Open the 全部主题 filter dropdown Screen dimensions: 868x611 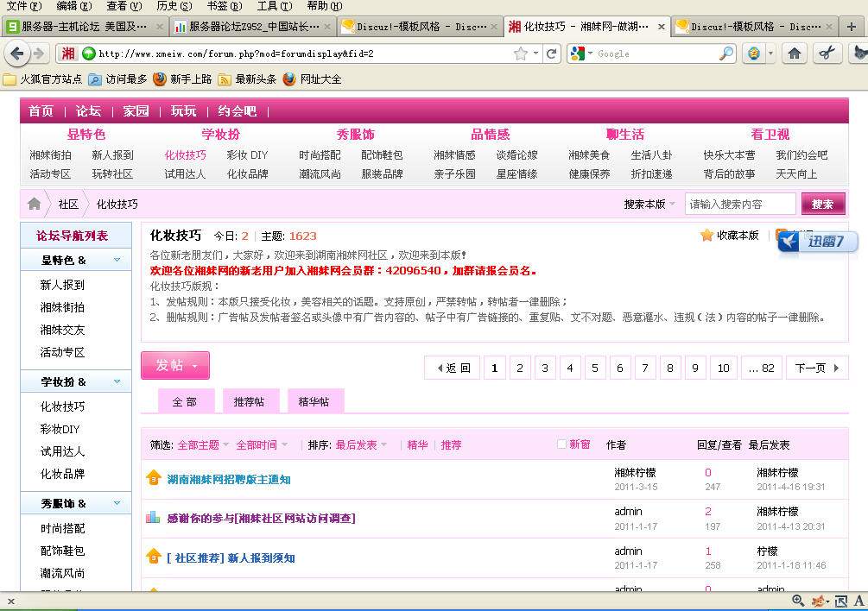point(203,444)
